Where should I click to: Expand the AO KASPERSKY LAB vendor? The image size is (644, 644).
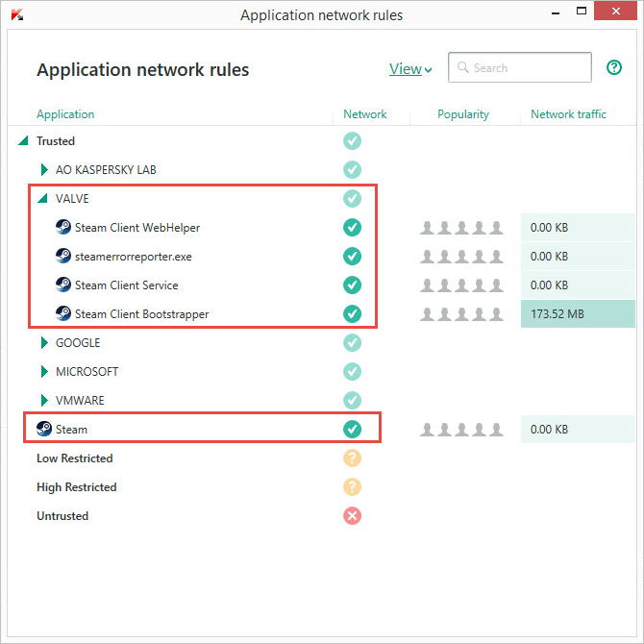44,169
